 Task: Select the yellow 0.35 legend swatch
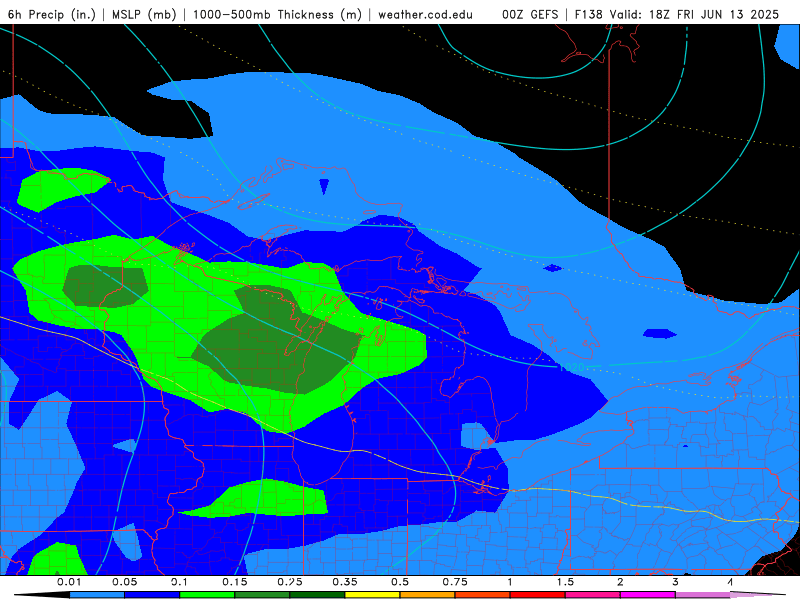click(x=372, y=595)
